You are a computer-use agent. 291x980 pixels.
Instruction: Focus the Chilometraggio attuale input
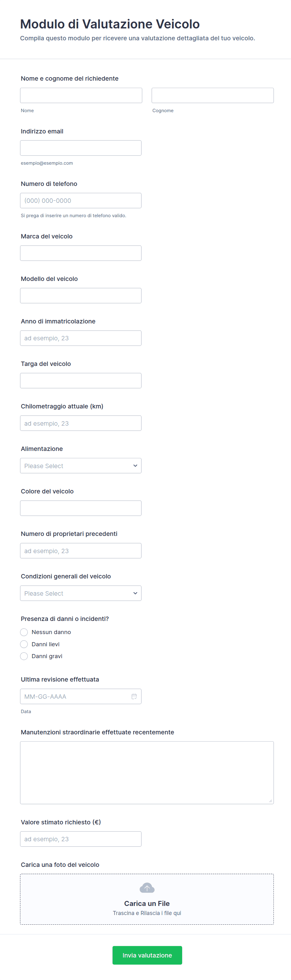[81, 423]
